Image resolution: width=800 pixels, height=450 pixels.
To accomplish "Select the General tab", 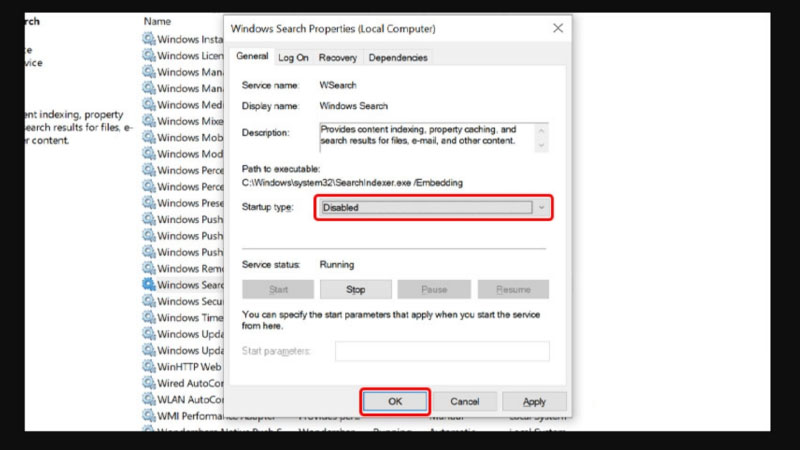I will pos(251,57).
